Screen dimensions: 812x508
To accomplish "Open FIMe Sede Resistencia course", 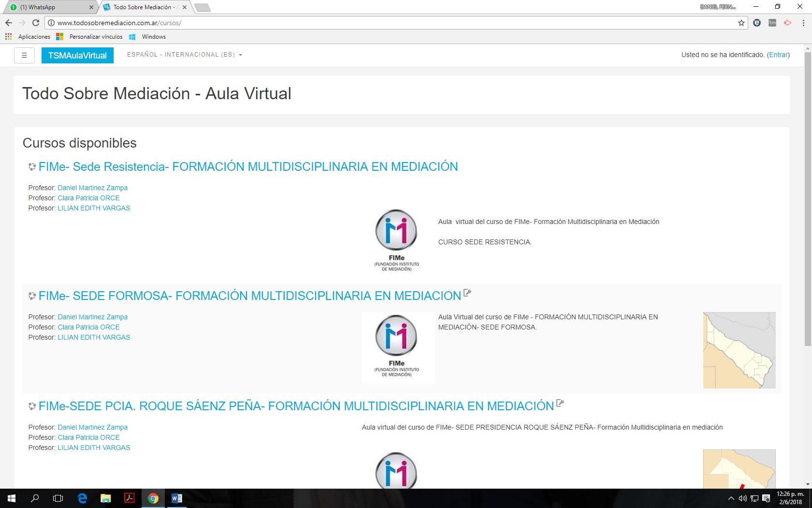I will [x=248, y=166].
